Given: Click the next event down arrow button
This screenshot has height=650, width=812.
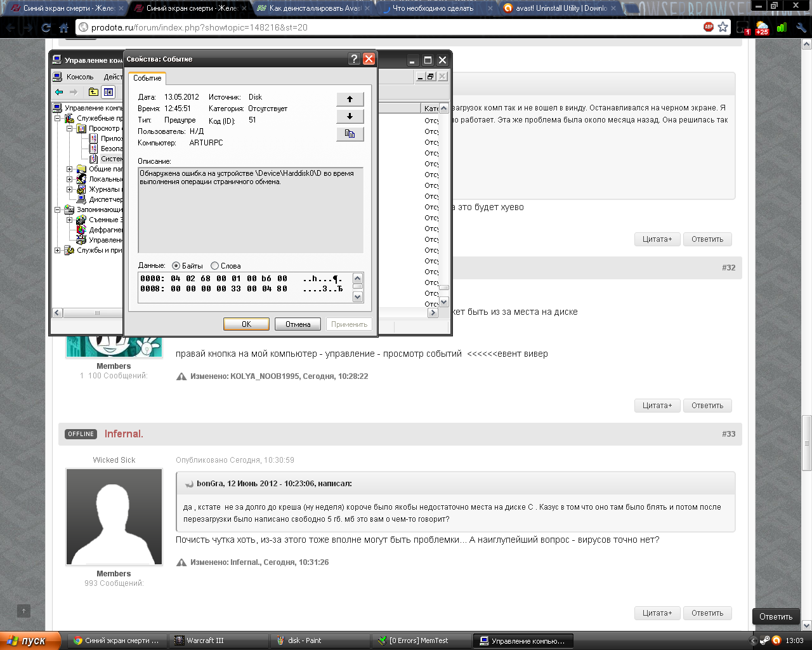Looking at the screenshot, I should 350,116.
